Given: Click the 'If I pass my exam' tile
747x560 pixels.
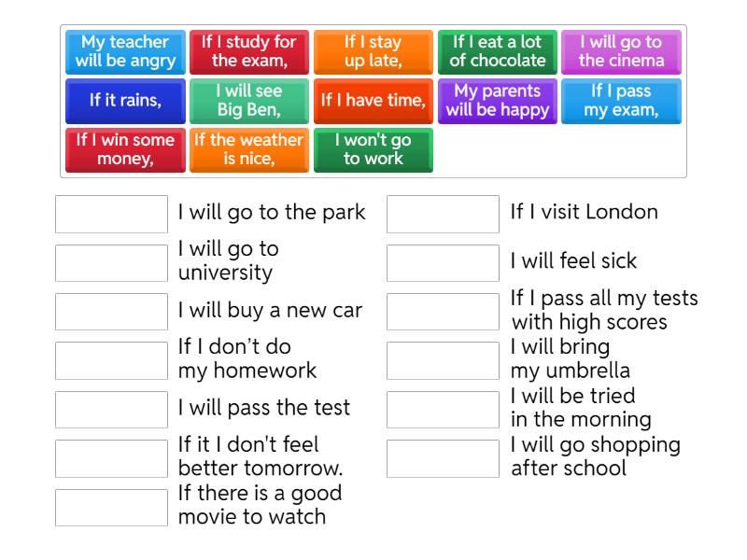Looking at the screenshot, I should (621, 101).
